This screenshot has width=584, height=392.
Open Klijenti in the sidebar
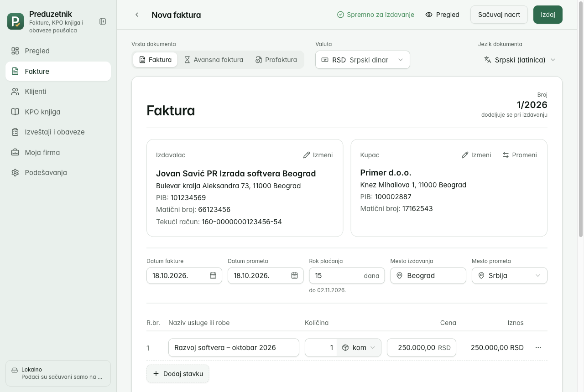[58, 91]
